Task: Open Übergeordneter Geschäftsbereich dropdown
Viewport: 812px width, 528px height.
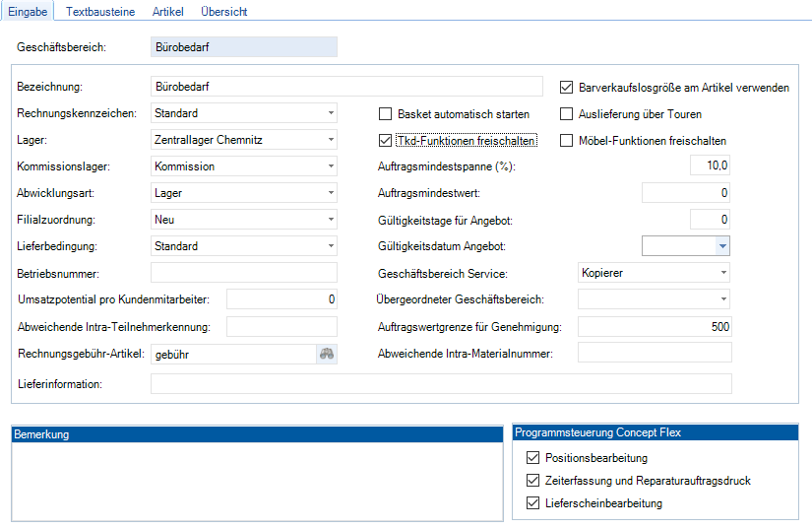Action: point(723,298)
